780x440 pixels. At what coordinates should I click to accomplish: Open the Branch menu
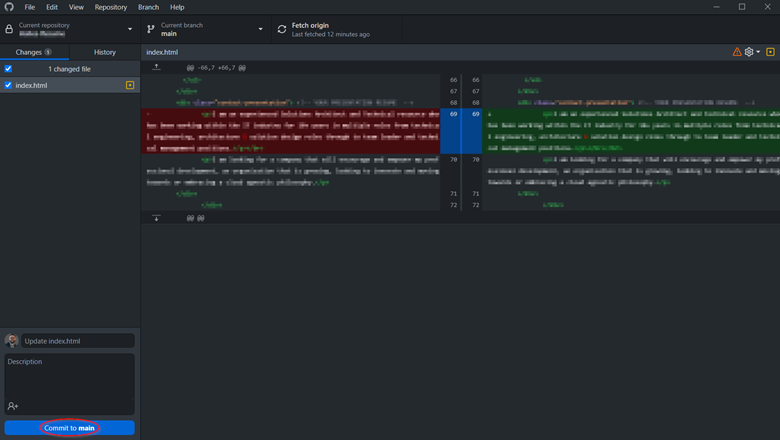click(x=148, y=7)
